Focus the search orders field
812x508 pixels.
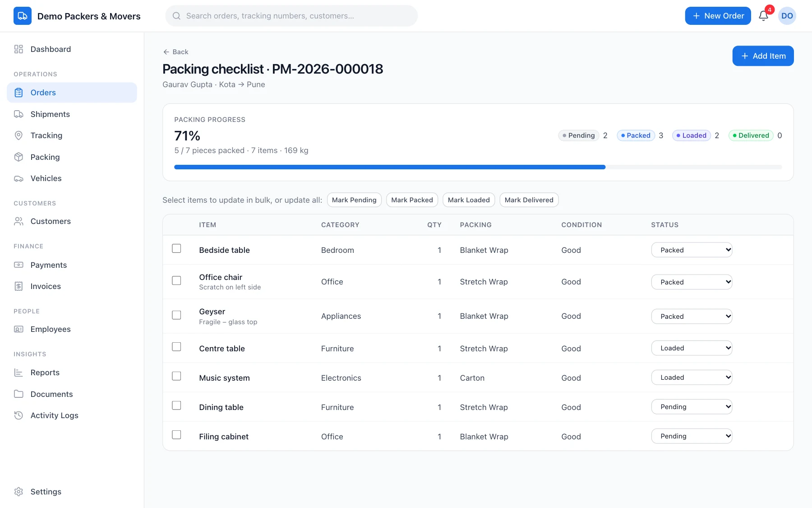click(291, 16)
